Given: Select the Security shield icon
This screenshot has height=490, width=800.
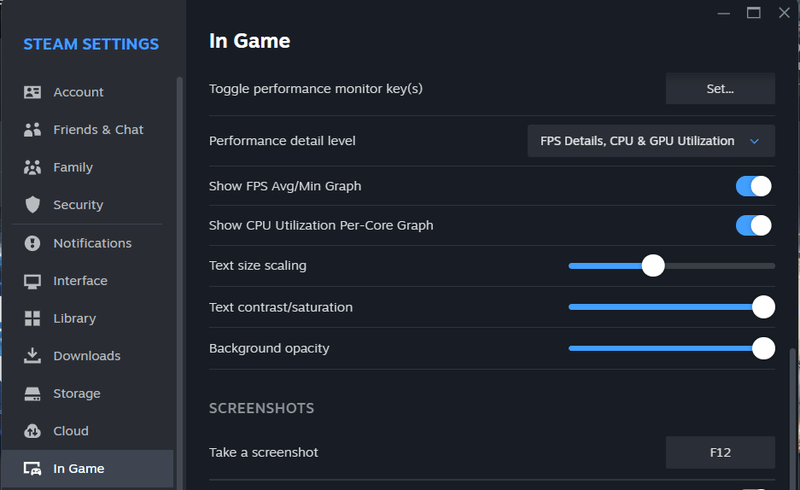Looking at the screenshot, I should [x=32, y=205].
